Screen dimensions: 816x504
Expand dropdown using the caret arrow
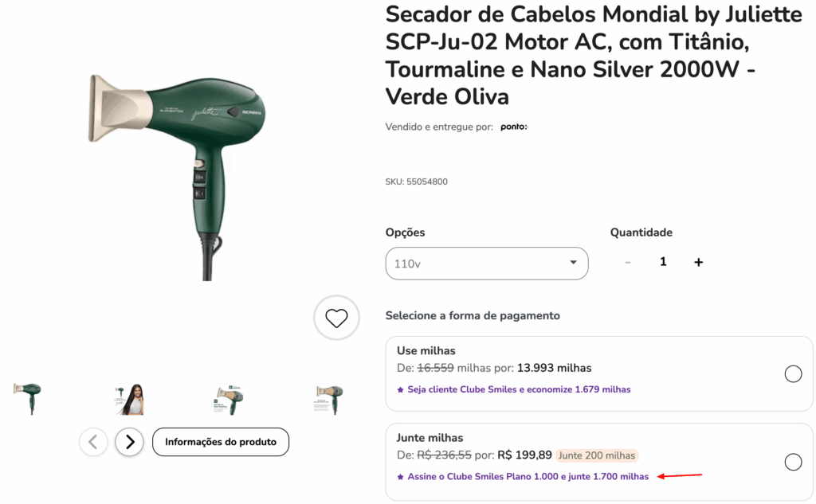(573, 262)
